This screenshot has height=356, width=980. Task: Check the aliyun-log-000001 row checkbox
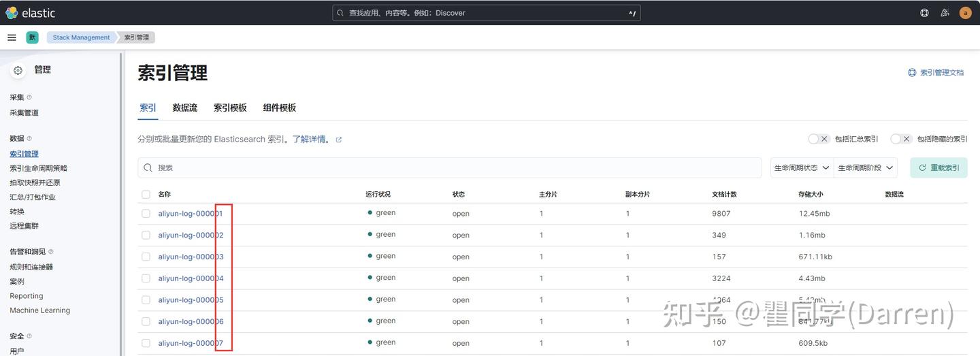click(146, 214)
